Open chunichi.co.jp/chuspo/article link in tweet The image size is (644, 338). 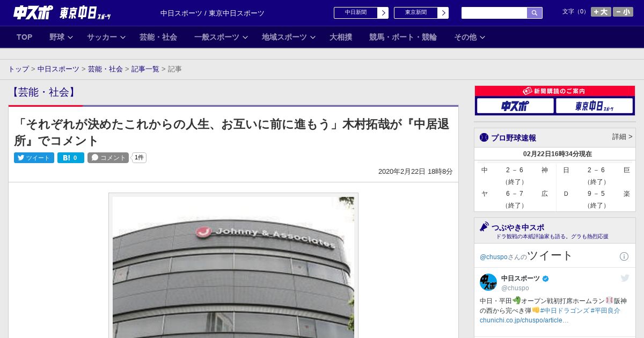(524, 320)
